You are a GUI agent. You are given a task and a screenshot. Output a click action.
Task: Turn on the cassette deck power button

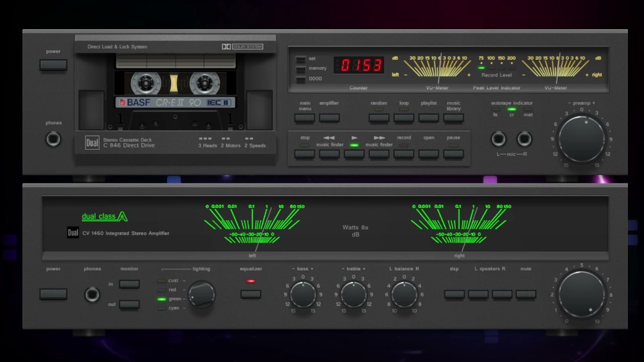pos(53,65)
